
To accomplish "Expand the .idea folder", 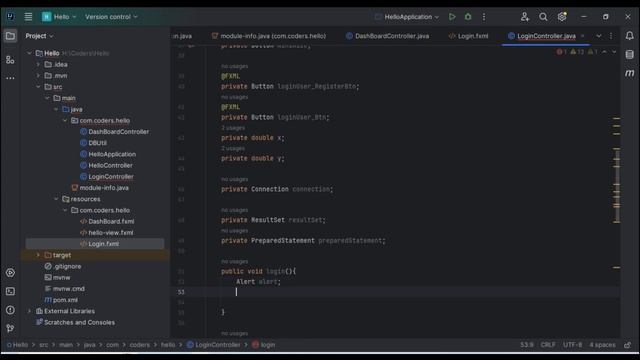I will pyautogui.click(x=38, y=64).
